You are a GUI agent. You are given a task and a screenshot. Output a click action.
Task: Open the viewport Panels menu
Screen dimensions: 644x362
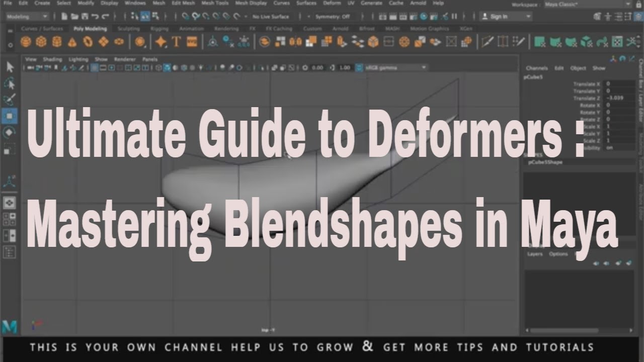point(150,59)
